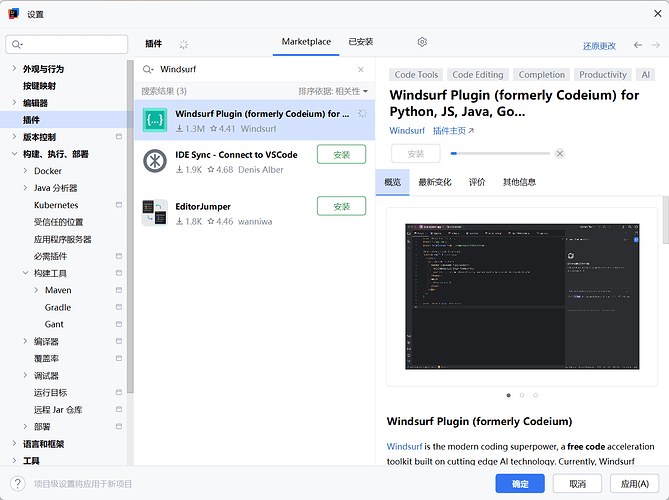Image resolution: width=669 pixels, height=500 pixels.
Task: Switch to the Marketplace tab
Action: [306, 42]
